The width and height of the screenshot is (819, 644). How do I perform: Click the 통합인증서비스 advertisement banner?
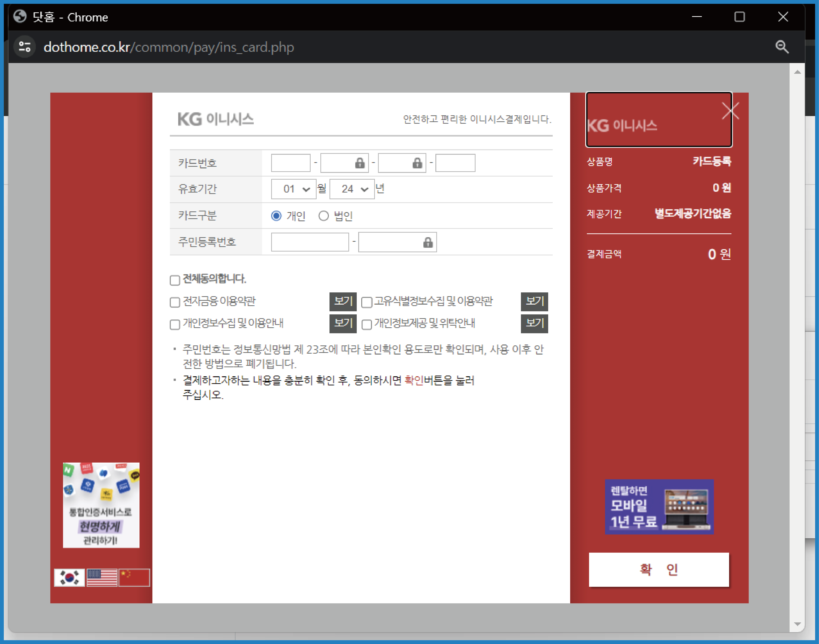tap(101, 505)
